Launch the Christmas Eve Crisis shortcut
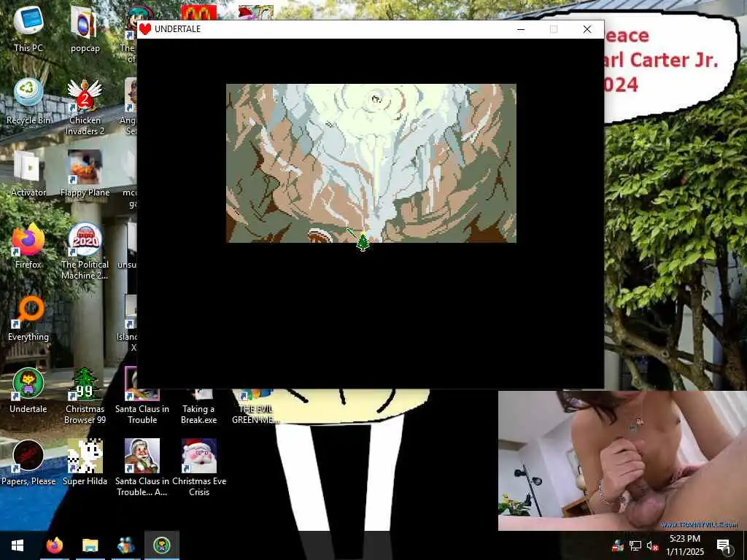This screenshot has width=747, height=560. point(198,467)
